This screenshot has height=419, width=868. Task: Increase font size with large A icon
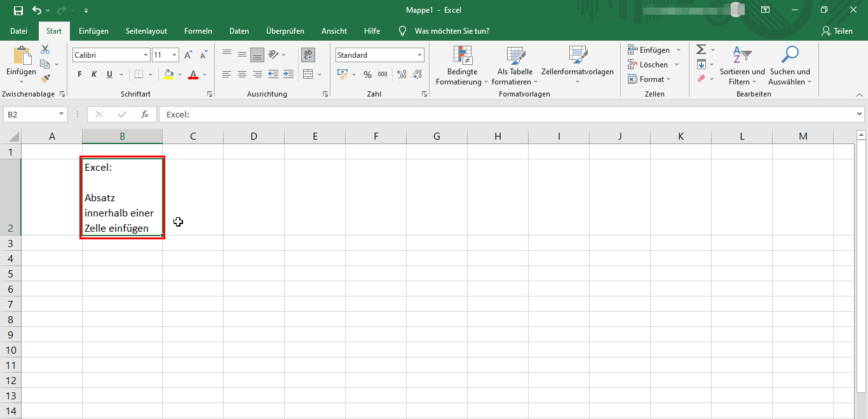pos(188,55)
